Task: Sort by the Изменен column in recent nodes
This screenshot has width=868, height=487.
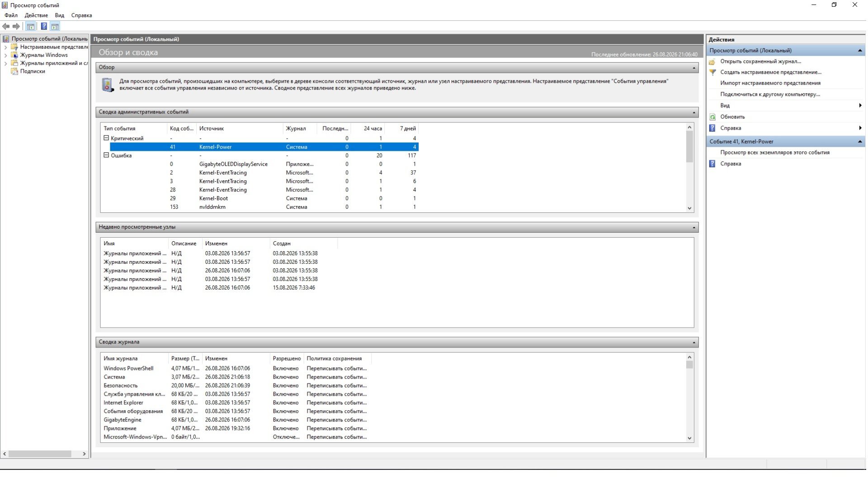Action: tap(236, 243)
